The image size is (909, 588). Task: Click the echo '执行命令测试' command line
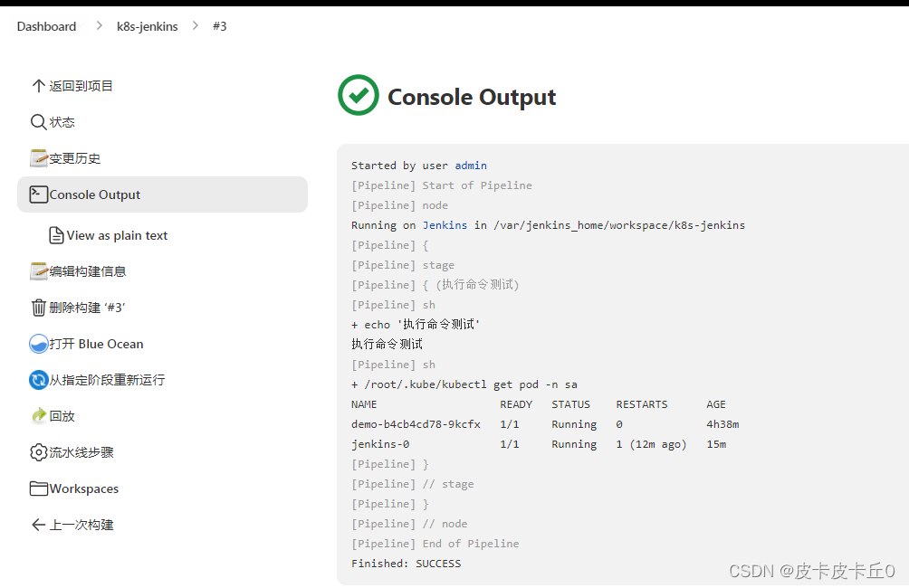[416, 325]
